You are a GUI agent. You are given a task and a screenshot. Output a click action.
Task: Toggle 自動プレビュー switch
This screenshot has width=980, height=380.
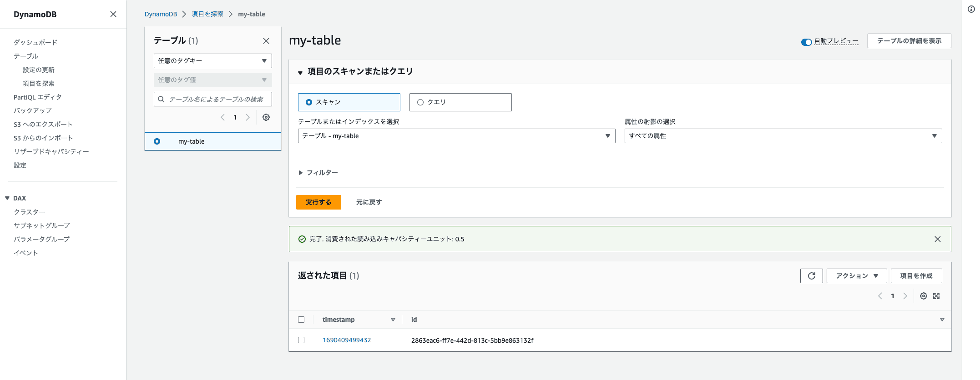[807, 42]
